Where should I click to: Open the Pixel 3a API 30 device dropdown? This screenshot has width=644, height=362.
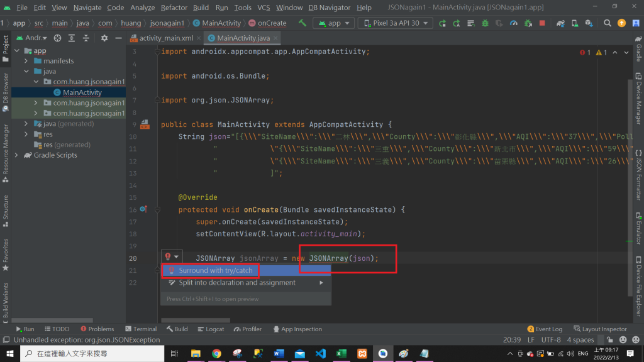[x=395, y=23]
